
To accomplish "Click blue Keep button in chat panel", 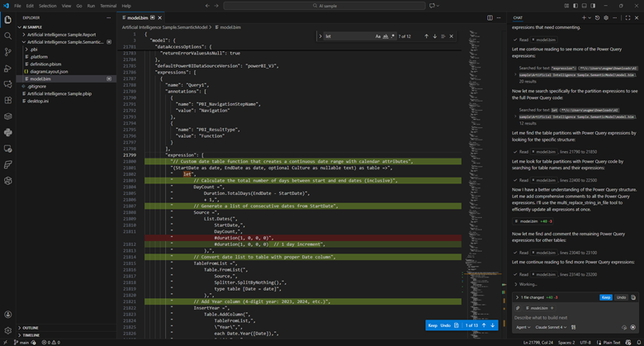I will point(605,296).
